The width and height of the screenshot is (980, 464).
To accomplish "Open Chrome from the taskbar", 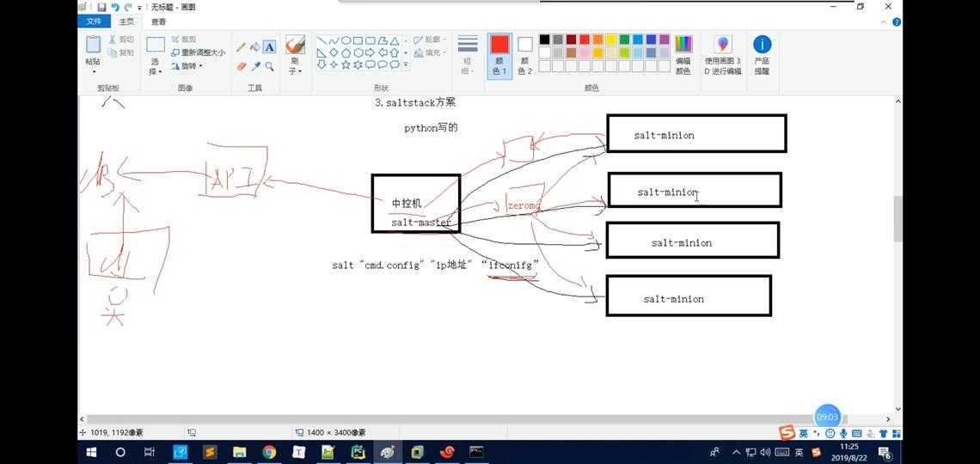I will 269,452.
